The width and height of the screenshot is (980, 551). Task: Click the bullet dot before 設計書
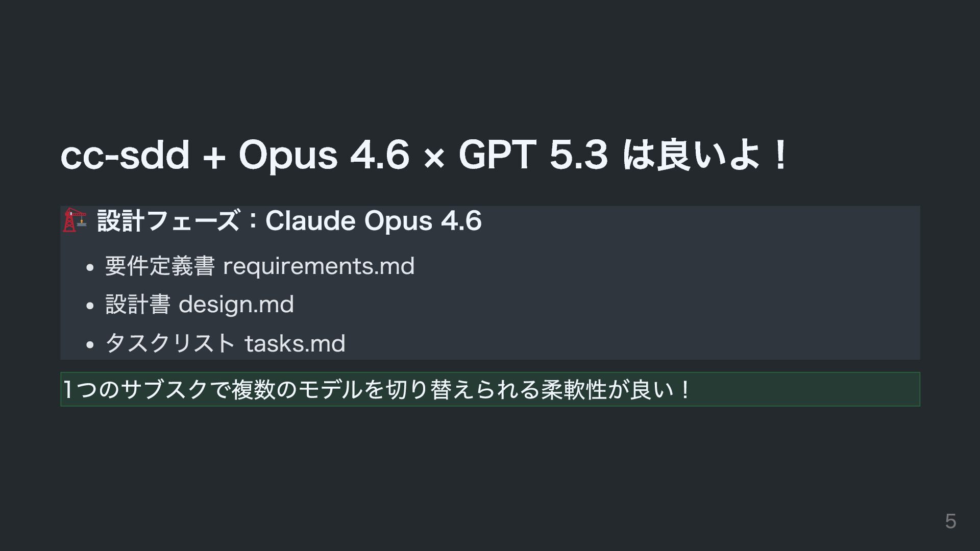90,306
